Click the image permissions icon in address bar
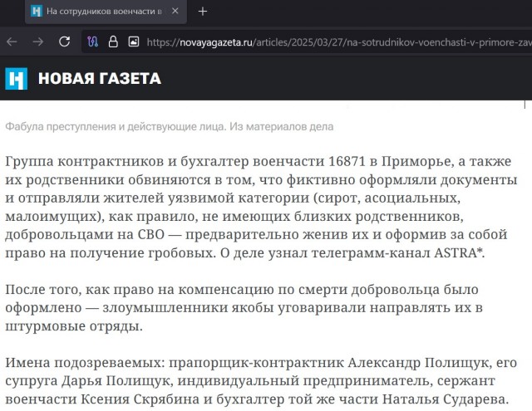 pyautogui.click(x=134, y=42)
